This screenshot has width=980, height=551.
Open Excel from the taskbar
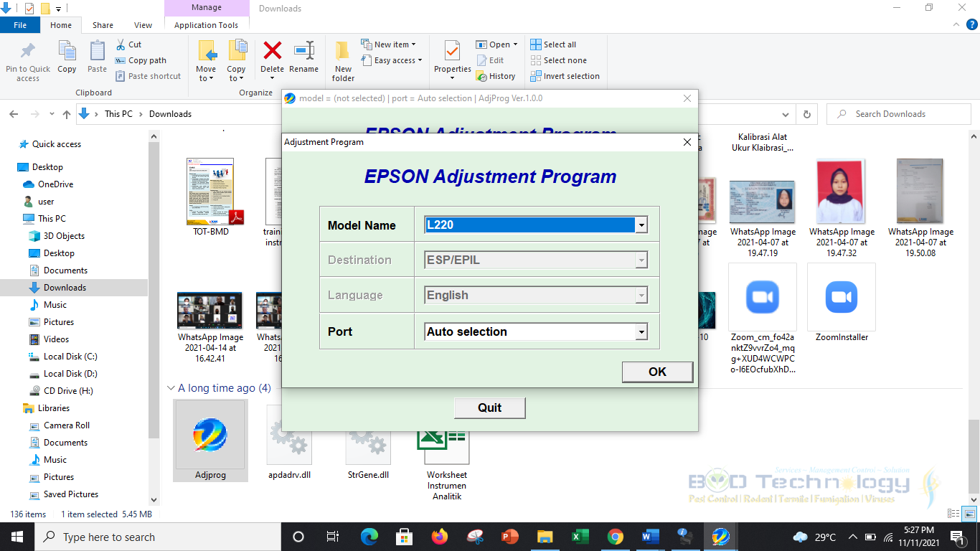[580, 537]
